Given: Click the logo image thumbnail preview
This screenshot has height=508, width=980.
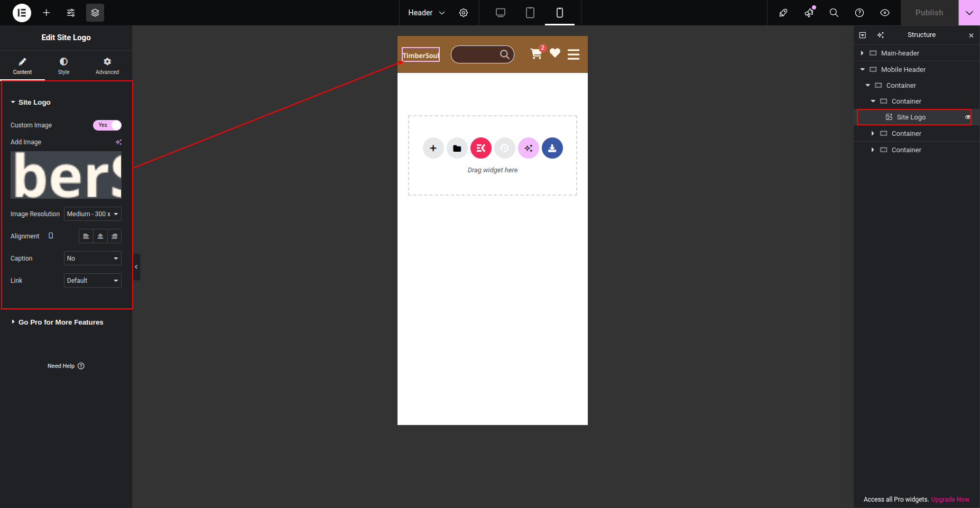Looking at the screenshot, I should (x=66, y=175).
